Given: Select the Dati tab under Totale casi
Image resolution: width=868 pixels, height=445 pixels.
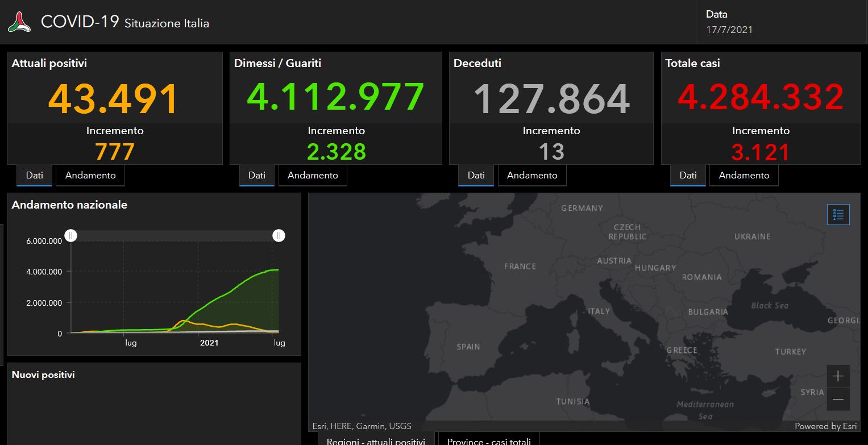Looking at the screenshot, I should 687,175.
